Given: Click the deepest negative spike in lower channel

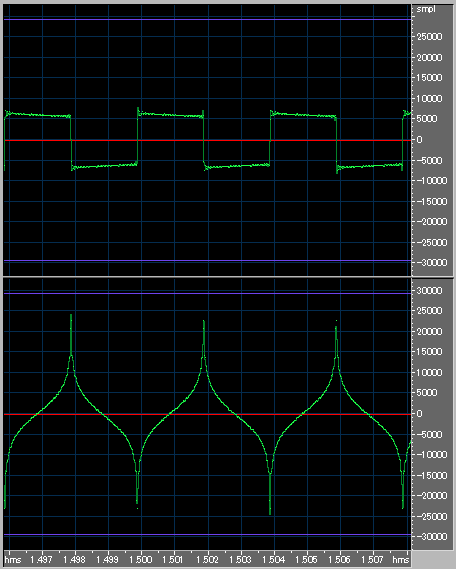Looking at the screenshot, I should [x=270, y=512].
